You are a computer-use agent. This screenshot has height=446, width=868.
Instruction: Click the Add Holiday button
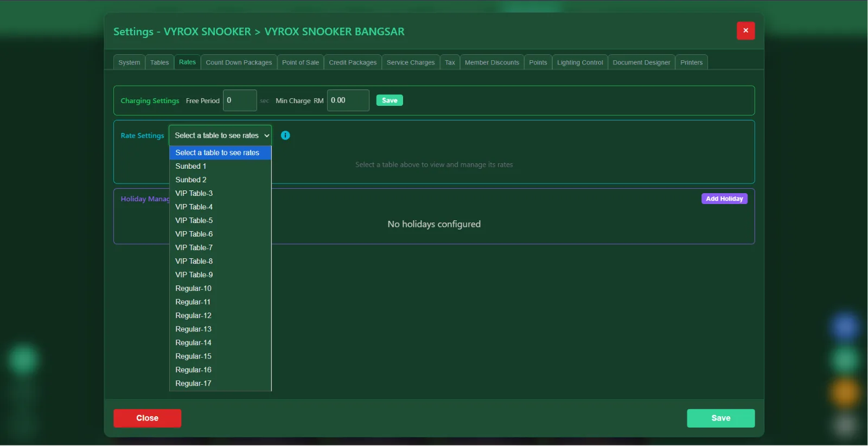724,199
